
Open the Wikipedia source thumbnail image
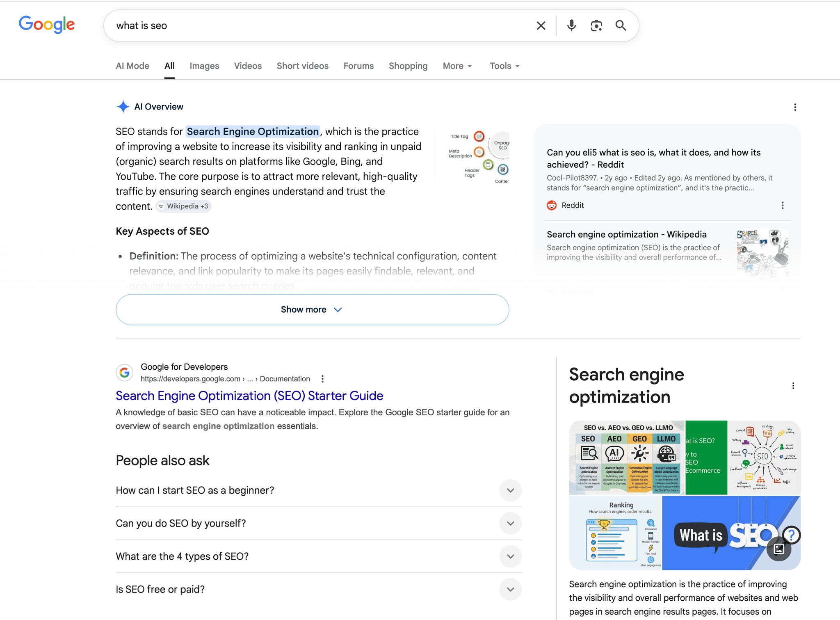click(762, 253)
